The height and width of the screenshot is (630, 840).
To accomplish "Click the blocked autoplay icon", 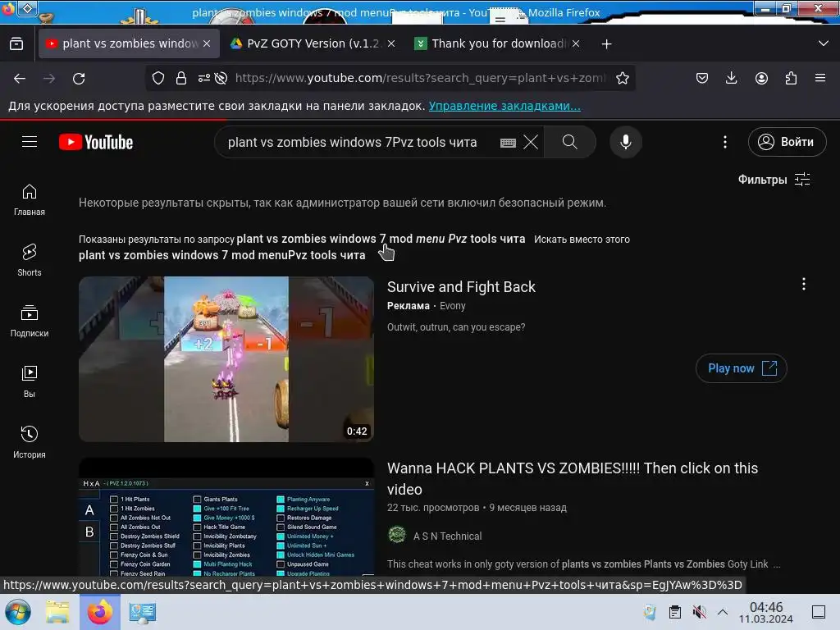I will pos(221,78).
